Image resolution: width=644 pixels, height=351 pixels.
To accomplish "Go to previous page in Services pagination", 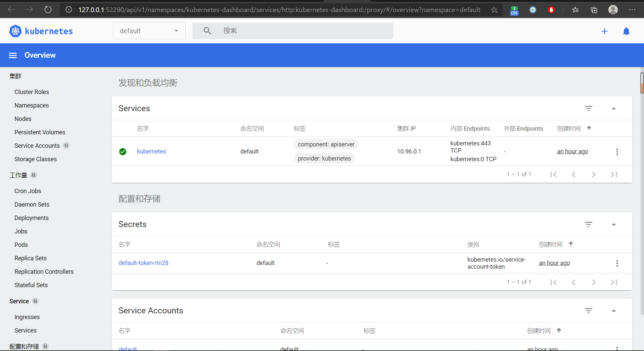I will click(574, 175).
